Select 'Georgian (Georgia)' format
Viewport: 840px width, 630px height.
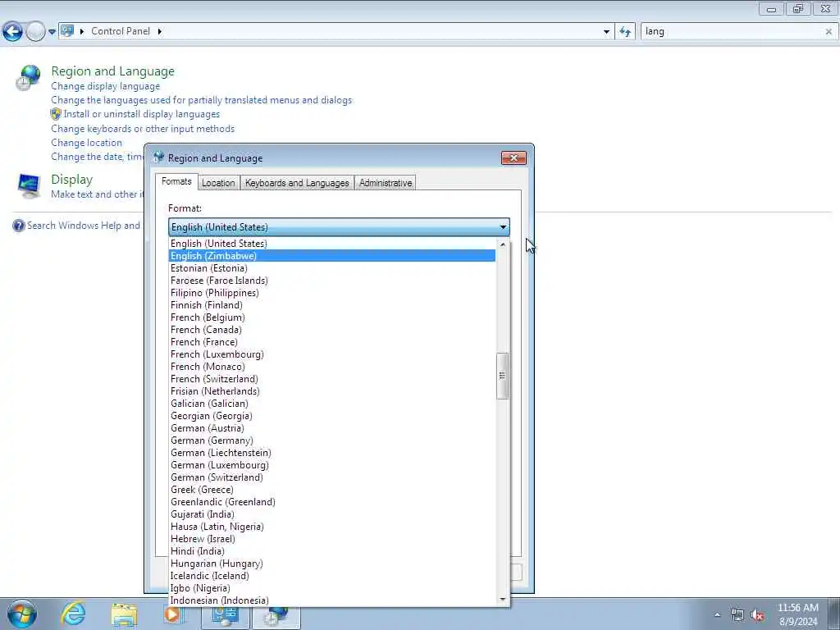(332, 416)
